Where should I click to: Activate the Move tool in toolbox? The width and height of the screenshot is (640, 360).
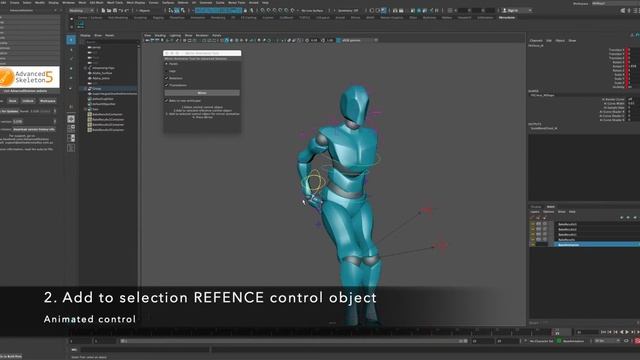[x=71, y=69]
